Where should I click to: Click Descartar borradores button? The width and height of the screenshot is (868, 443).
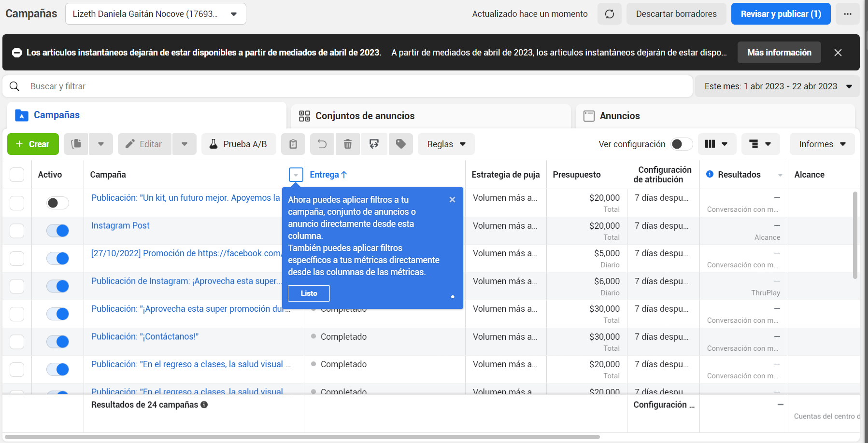pyautogui.click(x=676, y=14)
